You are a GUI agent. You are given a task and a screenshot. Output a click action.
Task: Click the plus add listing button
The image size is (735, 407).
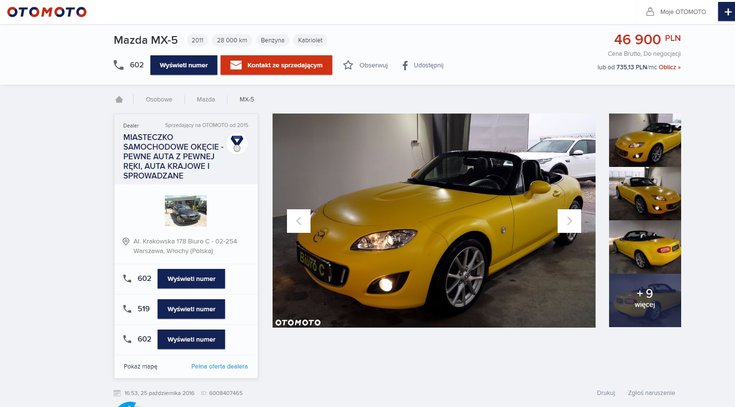pos(727,12)
